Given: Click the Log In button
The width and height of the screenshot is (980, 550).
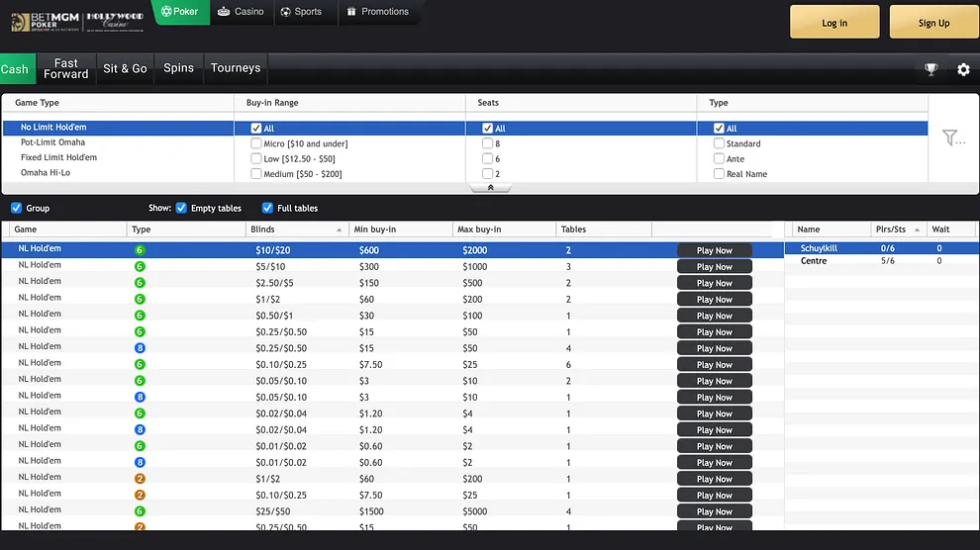Looking at the screenshot, I should pos(834,23).
